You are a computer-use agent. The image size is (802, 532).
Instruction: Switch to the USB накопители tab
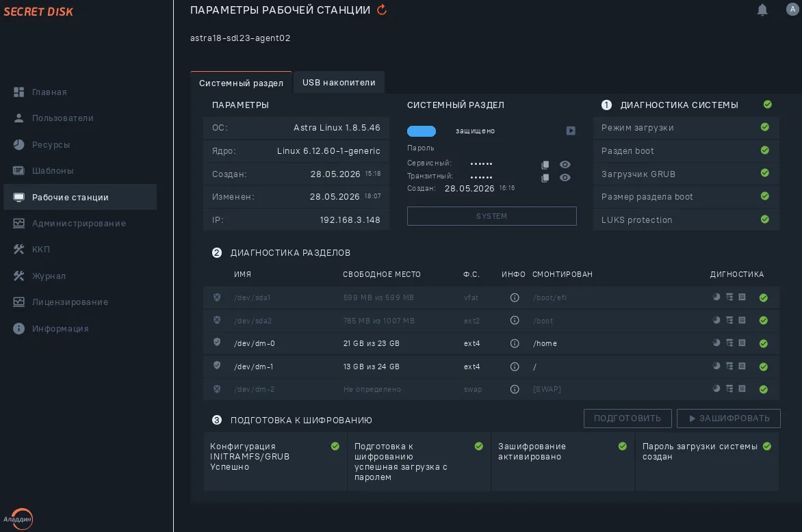point(339,82)
